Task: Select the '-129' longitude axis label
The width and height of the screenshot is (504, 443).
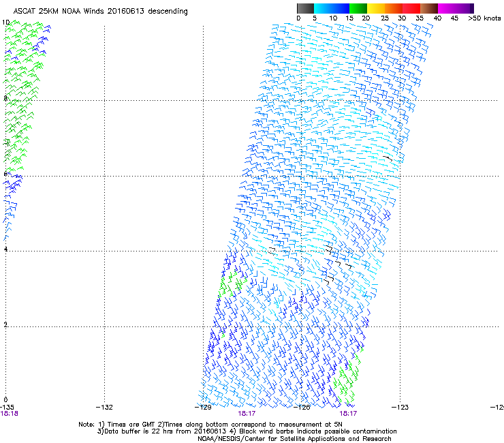Action: pyautogui.click(x=203, y=408)
